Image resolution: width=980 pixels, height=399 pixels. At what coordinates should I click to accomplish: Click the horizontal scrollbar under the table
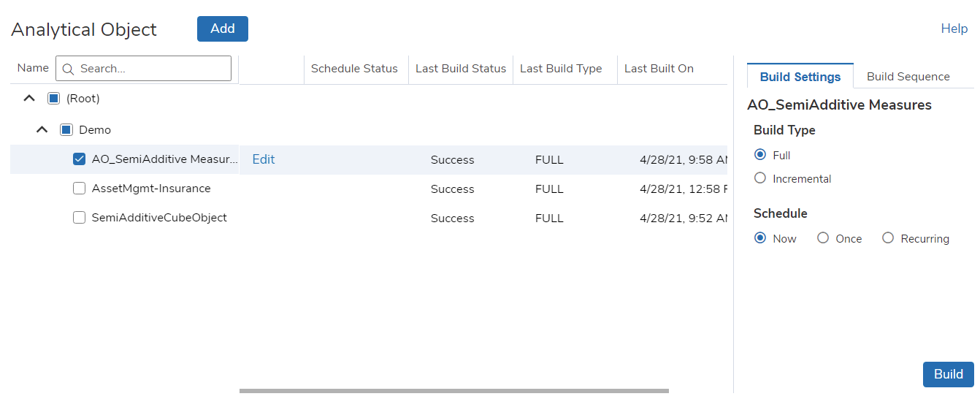454,391
